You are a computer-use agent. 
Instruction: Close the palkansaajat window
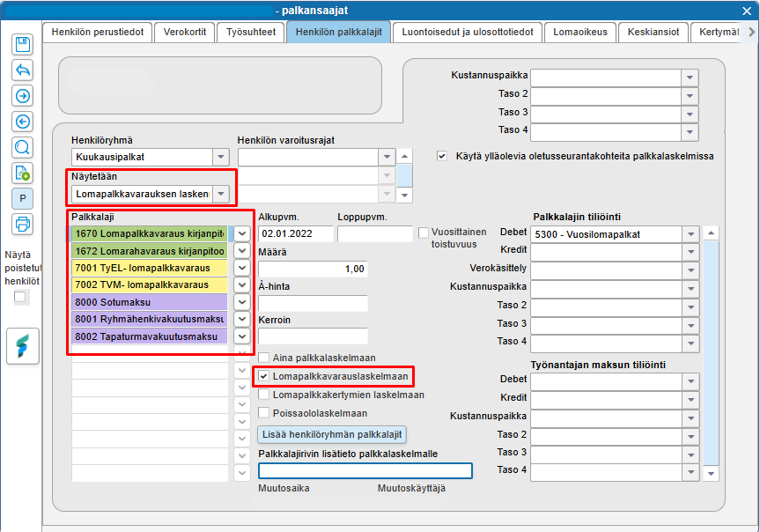coord(747,11)
